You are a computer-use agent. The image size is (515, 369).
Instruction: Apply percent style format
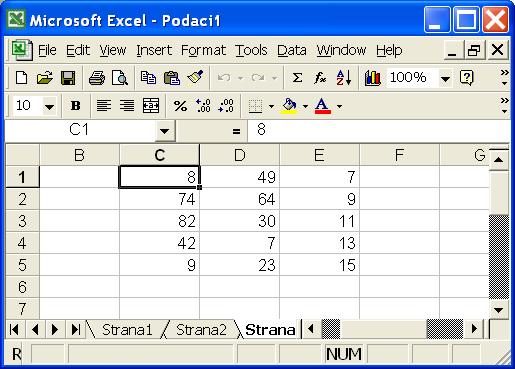[x=180, y=106]
